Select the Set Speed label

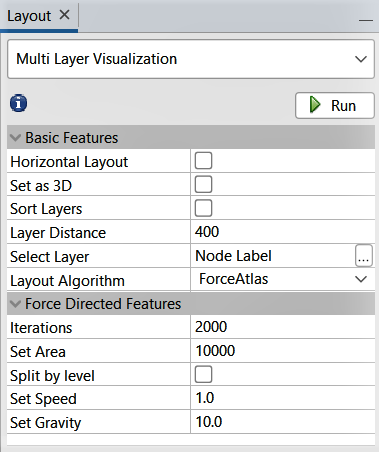coord(43,399)
